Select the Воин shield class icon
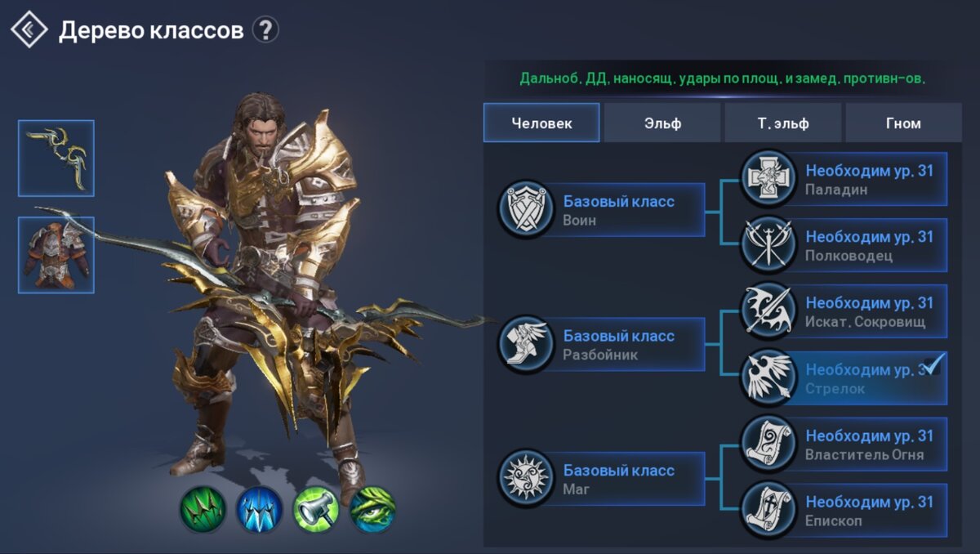The height and width of the screenshot is (554, 980). [526, 210]
